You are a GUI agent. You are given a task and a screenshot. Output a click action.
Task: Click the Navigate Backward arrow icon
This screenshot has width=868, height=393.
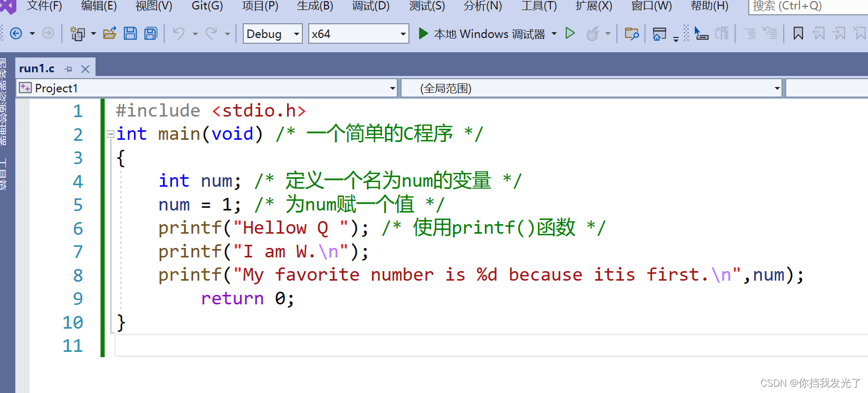pyautogui.click(x=16, y=34)
